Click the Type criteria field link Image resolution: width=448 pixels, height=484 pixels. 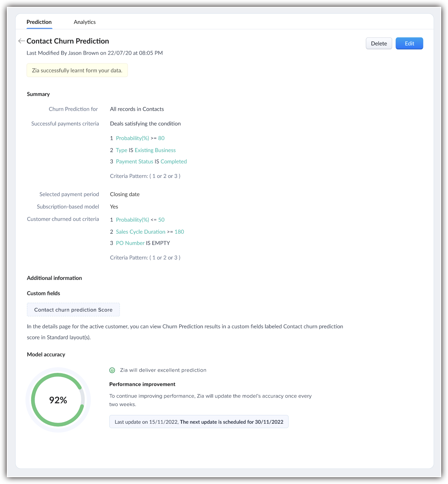(121, 150)
